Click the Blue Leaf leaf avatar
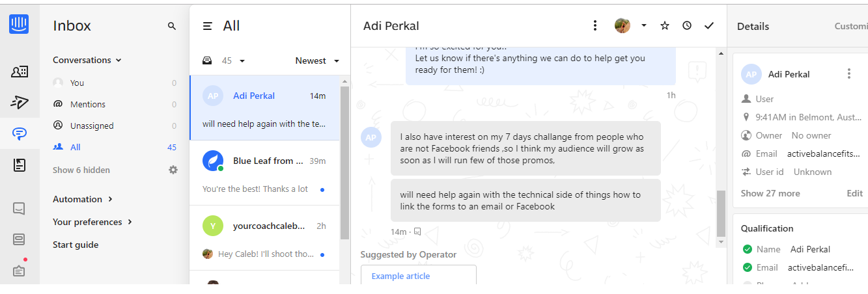Viewport: 868px width, 294px height. tap(213, 161)
